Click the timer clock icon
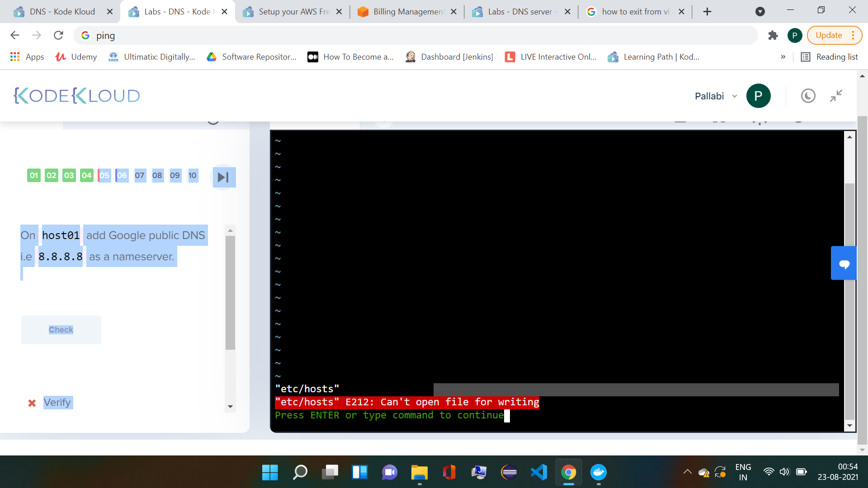The image size is (868, 488). click(808, 96)
